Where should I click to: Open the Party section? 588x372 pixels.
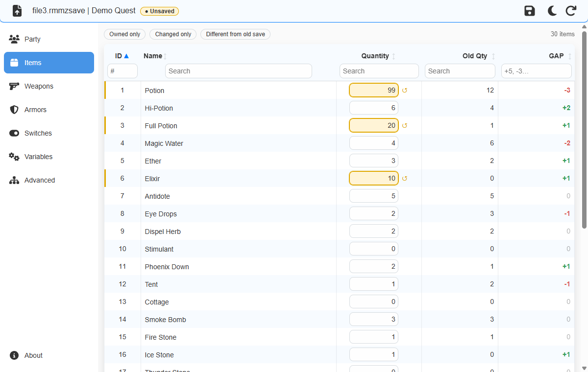tap(49, 39)
